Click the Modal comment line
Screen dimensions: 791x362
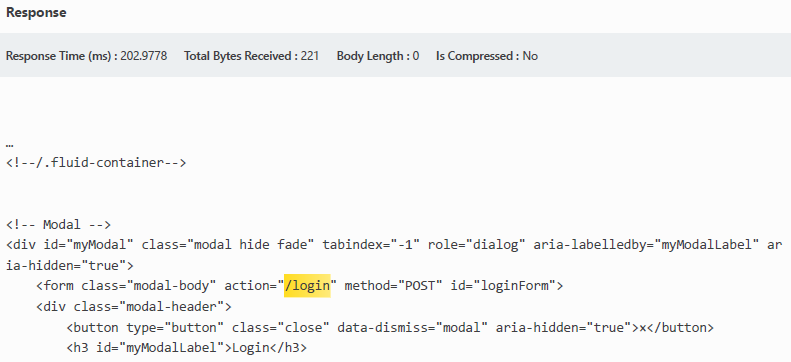(x=59, y=224)
